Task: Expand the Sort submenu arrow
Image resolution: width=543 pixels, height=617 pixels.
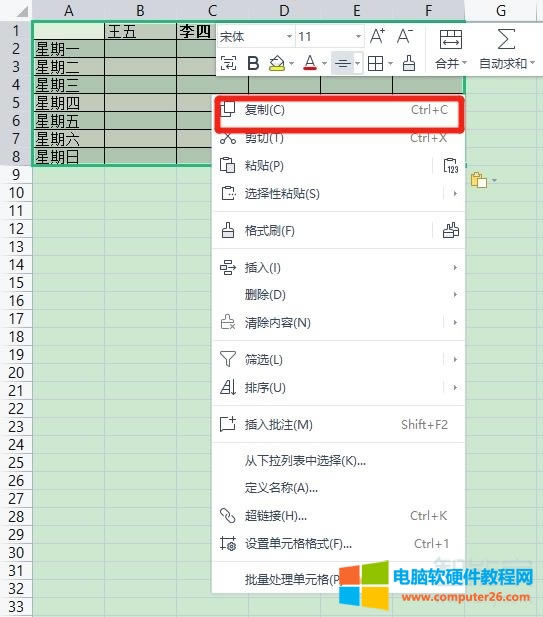Action: click(x=455, y=388)
